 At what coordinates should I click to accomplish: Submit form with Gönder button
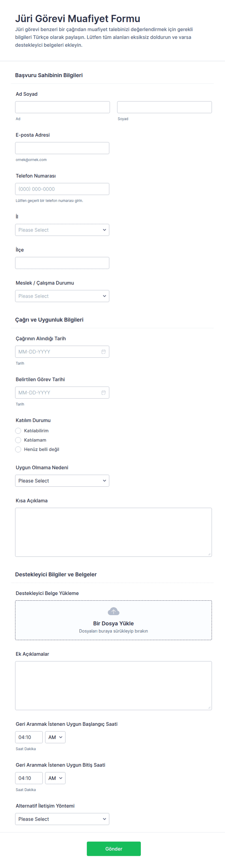pos(114,848)
